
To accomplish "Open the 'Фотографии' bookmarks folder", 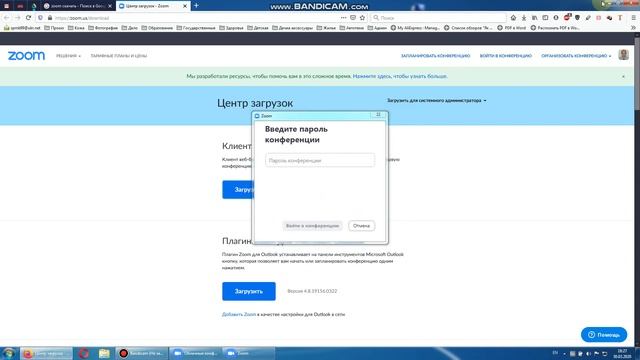I will coord(103,28).
